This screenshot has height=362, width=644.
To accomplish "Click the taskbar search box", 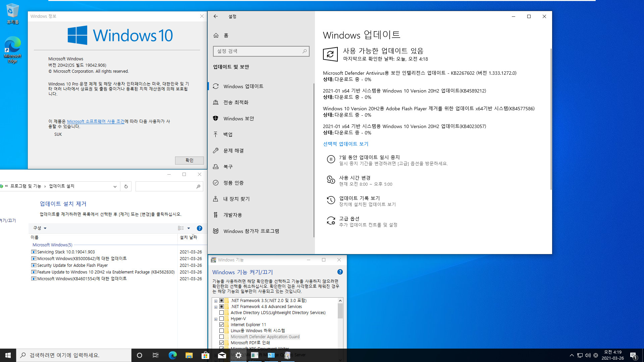I will pos(74,355).
